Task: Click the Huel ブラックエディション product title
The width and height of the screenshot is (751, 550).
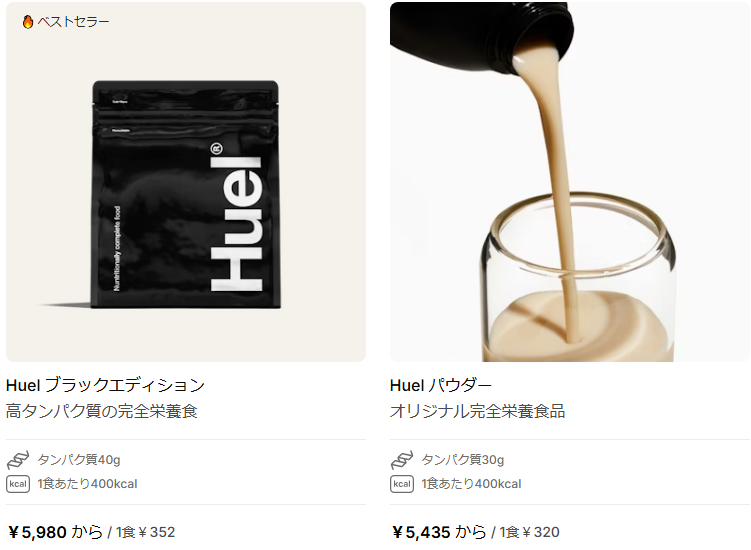Action: (x=105, y=385)
